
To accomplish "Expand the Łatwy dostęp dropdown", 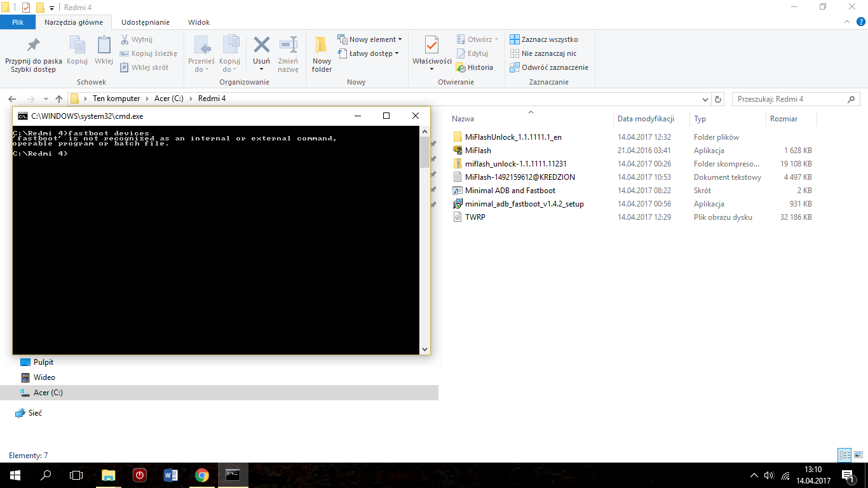I will click(369, 53).
